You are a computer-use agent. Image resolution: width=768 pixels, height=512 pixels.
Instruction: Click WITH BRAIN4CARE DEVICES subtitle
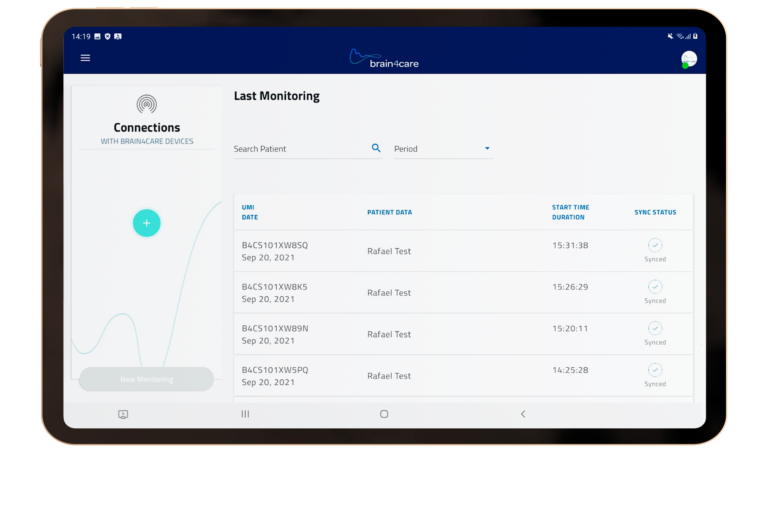point(146,141)
